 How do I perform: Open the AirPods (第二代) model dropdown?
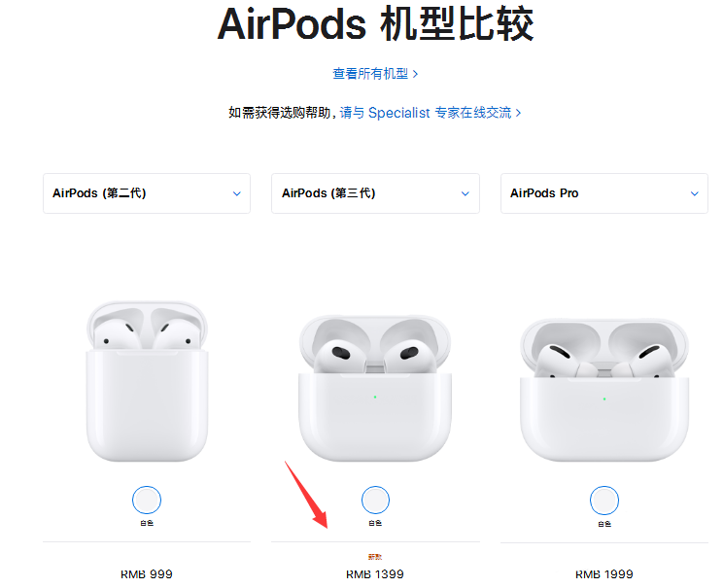coord(147,193)
